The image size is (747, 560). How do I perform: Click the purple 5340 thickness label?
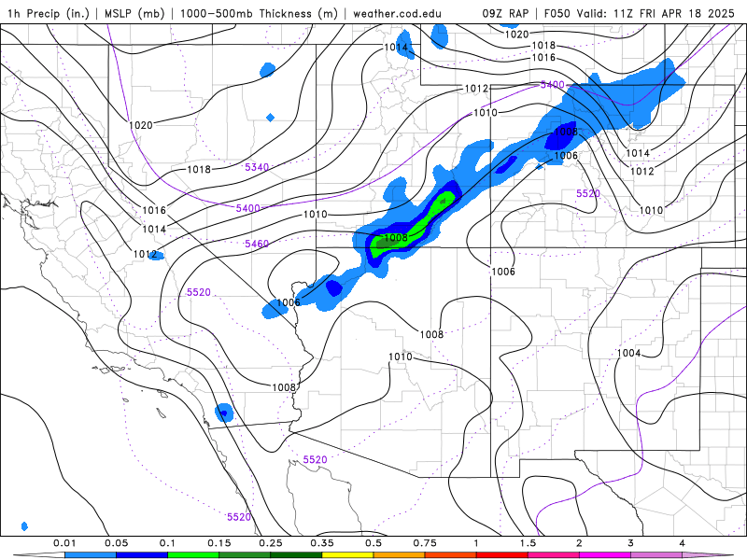(257, 167)
